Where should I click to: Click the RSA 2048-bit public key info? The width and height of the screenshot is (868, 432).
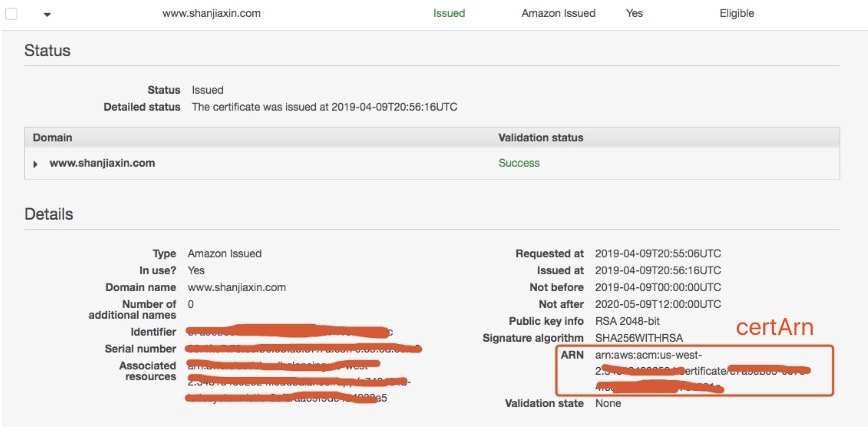(627, 321)
